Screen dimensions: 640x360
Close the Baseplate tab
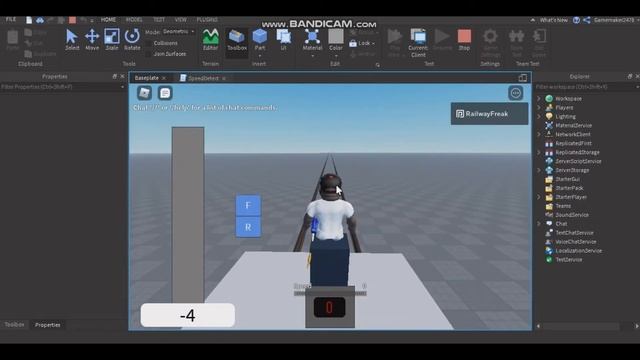(x=164, y=78)
